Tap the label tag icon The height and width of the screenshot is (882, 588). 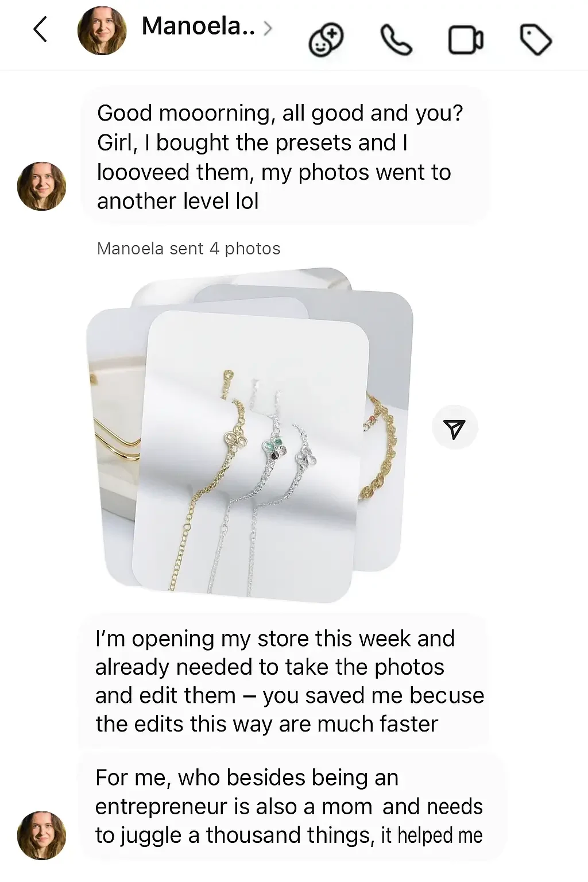point(536,40)
